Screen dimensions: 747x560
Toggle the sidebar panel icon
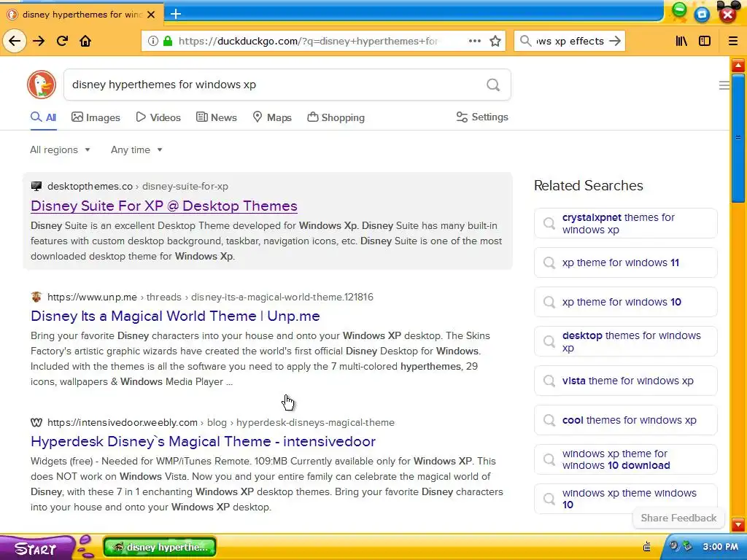pyautogui.click(x=705, y=41)
